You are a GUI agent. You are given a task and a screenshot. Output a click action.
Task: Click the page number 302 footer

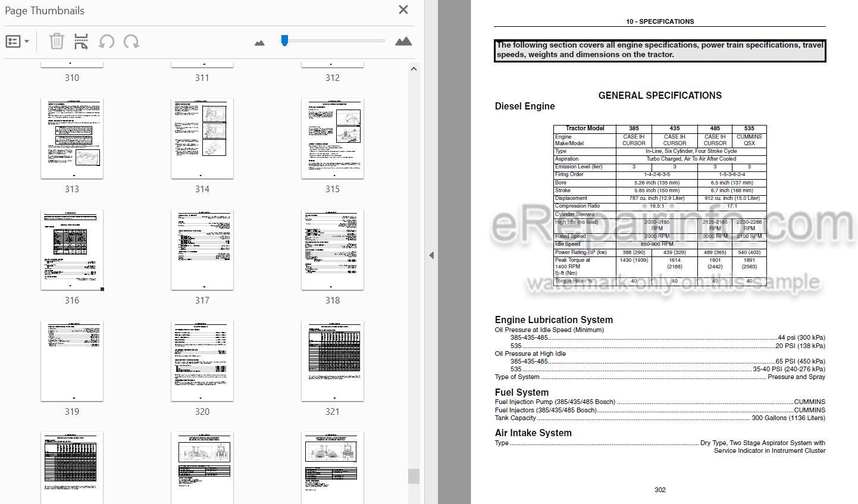(660, 490)
